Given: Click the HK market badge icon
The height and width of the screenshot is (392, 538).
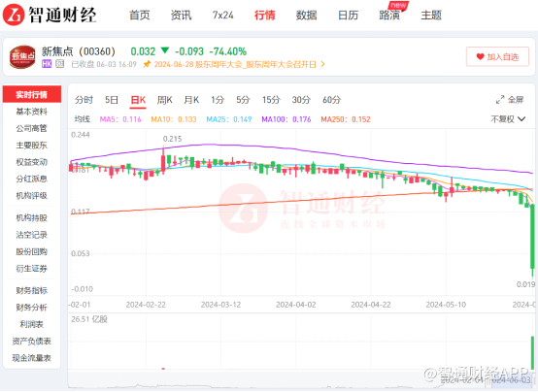Looking at the screenshot, I should [x=47, y=64].
